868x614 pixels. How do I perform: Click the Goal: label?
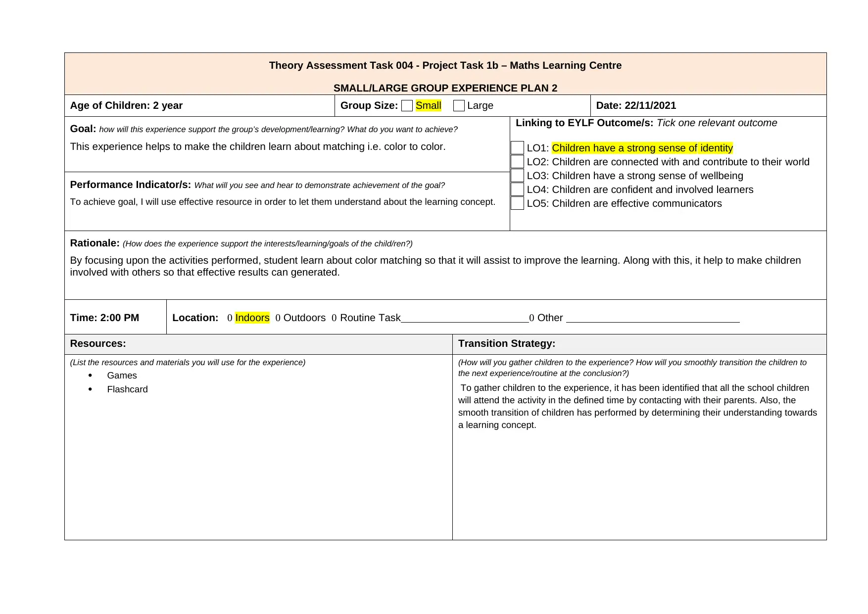pyautogui.click(x=83, y=129)
